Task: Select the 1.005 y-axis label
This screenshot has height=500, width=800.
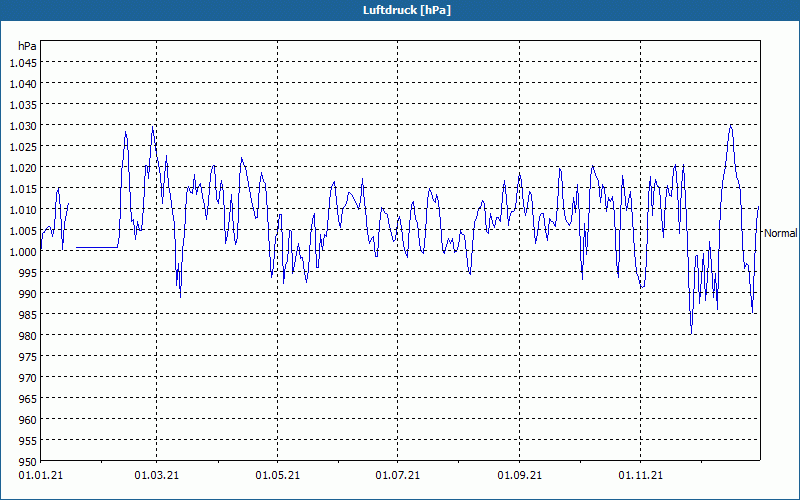Action: click(x=23, y=231)
